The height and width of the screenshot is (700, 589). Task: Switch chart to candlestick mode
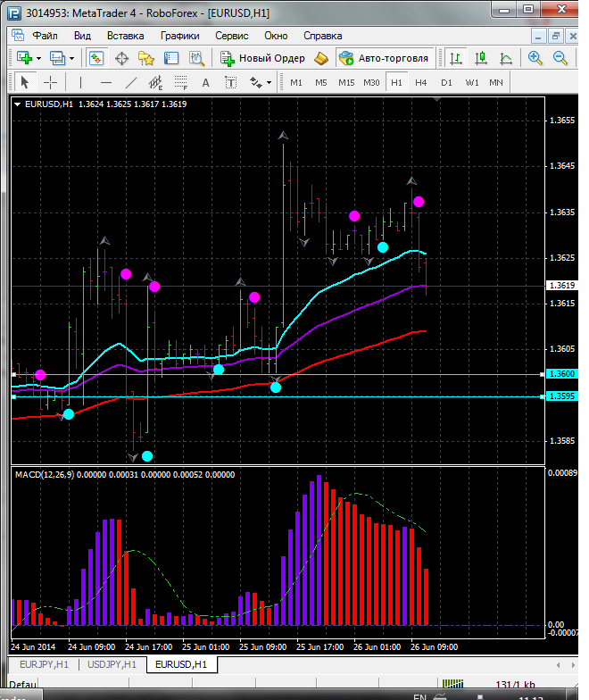point(480,58)
